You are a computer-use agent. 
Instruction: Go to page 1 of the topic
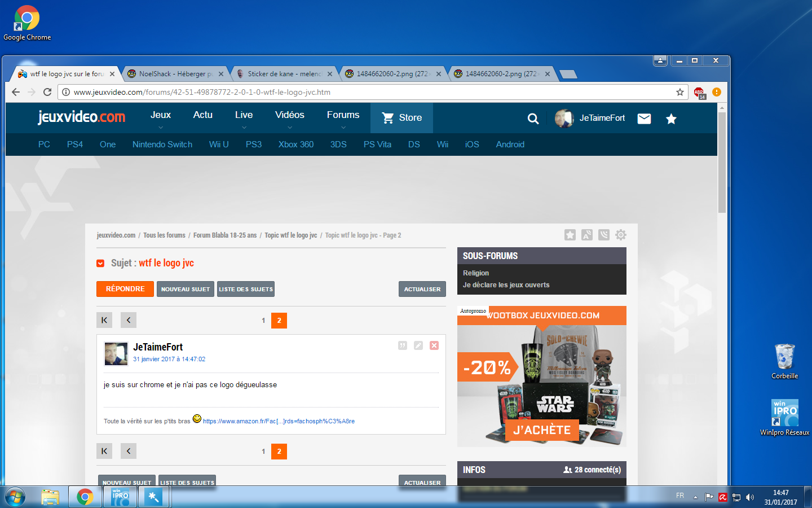click(x=263, y=321)
